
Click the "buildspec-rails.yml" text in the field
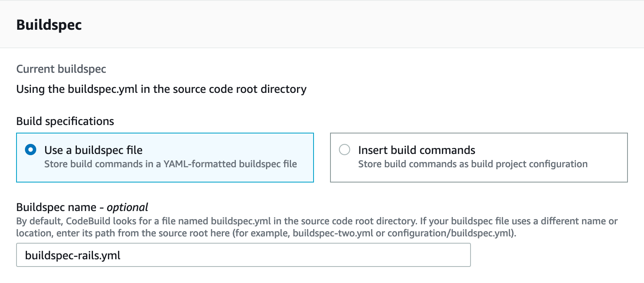pyautogui.click(x=73, y=255)
